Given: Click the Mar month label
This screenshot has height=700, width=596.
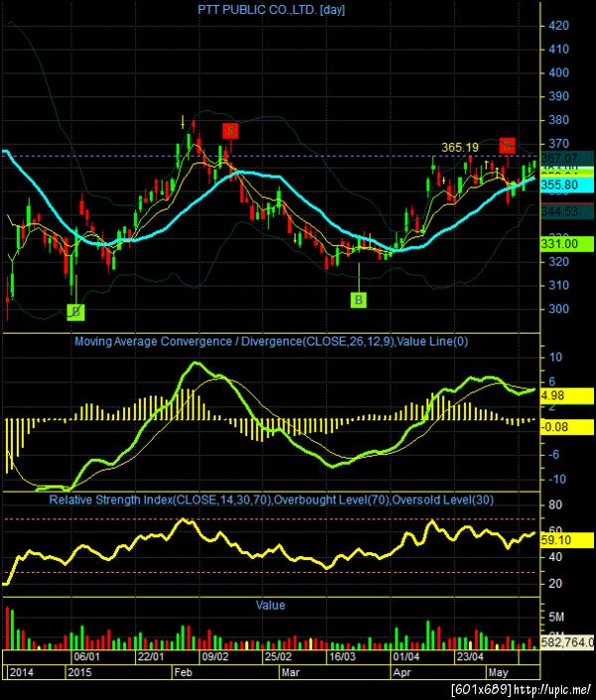Looking at the screenshot, I should tap(290, 672).
